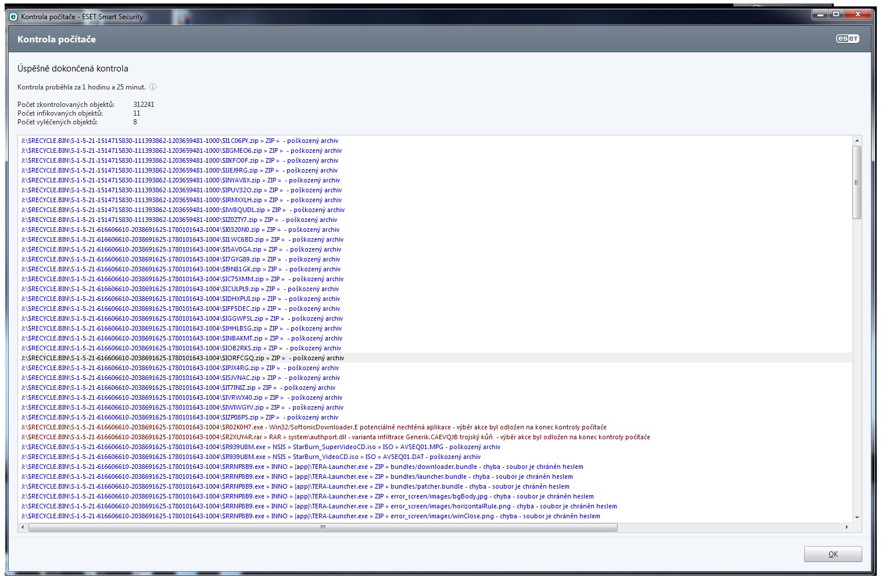Click the infected objects count 11
Image resolution: width=889 pixels, height=588 pixels.
tap(137, 113)
